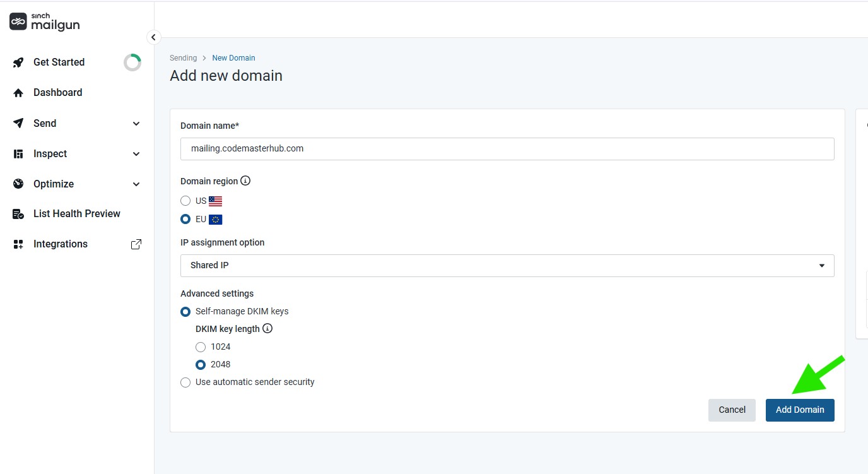Viewport: 868px width, 474px height.
Task: Click the Integrations external link icon
Action: coord(136,244)
